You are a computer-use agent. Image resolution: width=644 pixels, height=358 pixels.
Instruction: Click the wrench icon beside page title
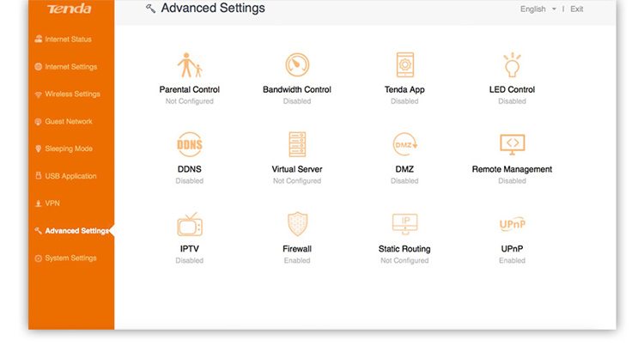(x=150, y=9)
